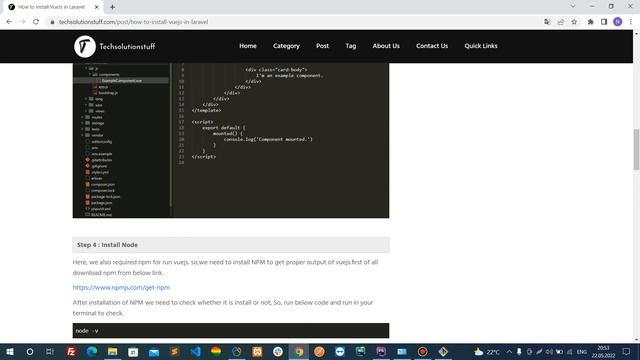Click the page vertical scrollbar thumb

tap(636, 149)
